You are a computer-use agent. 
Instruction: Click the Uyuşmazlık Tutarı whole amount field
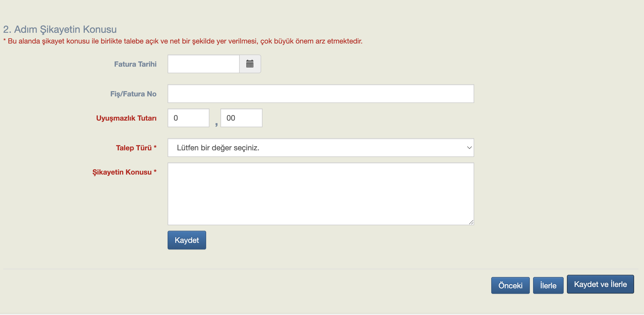click(189, 118)
